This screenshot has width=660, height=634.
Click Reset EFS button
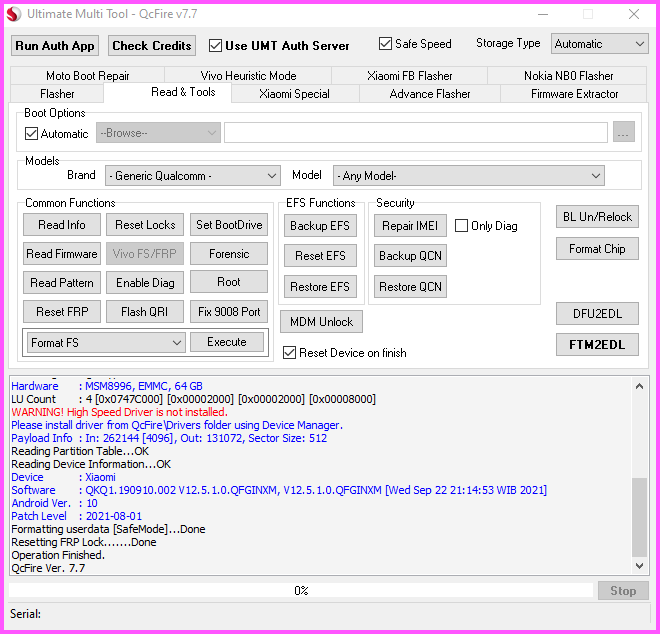320,256
